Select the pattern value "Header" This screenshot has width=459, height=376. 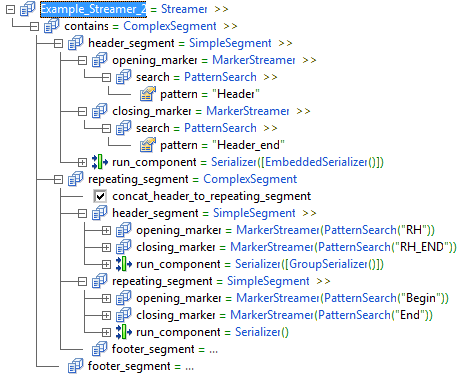[236, 94]
